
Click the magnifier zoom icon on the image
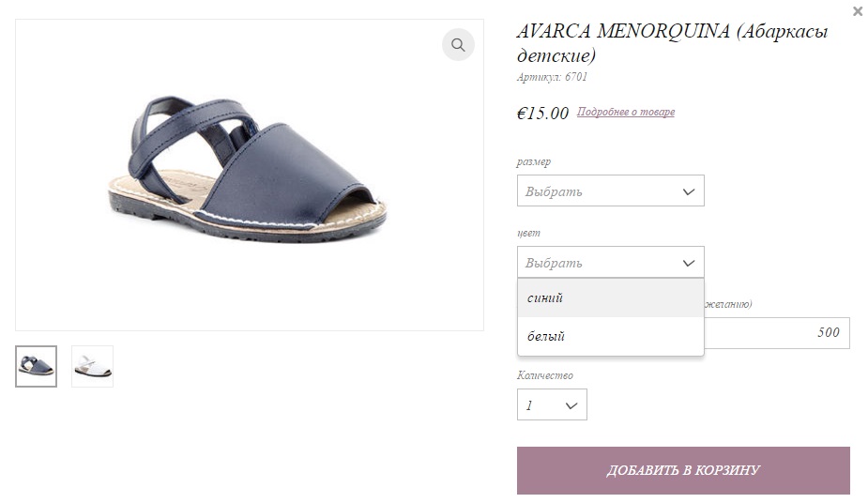click(x=458, y=45)
